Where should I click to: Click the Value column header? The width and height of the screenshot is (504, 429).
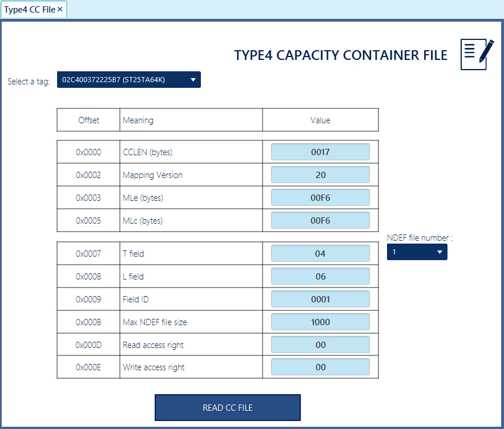pos(320,120)
